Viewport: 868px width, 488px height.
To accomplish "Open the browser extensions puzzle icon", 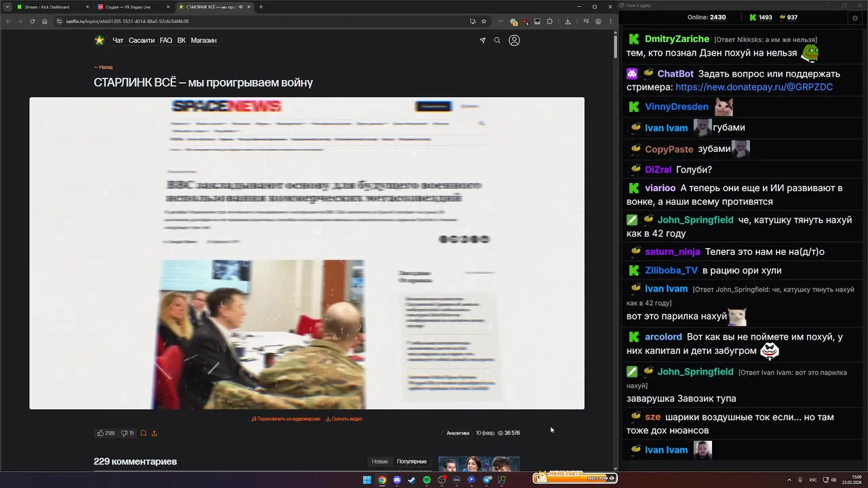I will [x=549, y=21].
